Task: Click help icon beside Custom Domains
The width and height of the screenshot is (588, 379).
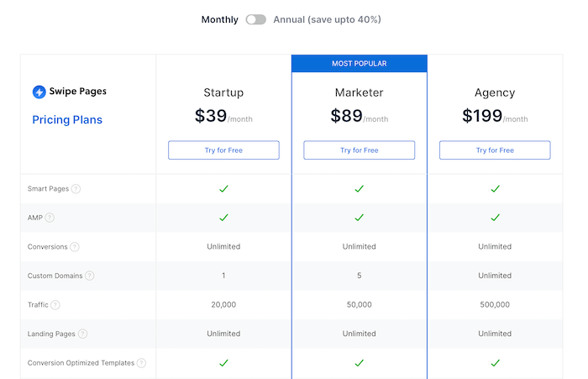Action: pyautogui.click(x=89, y=276)
